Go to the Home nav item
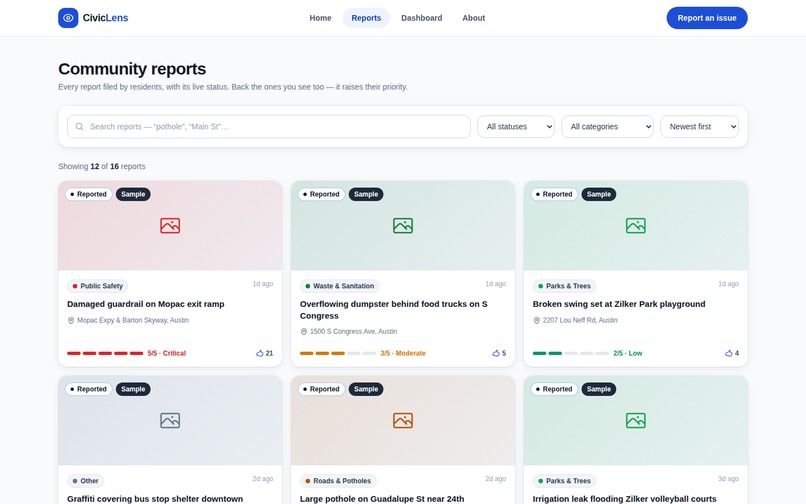The image size is (806, 504). 320,18
